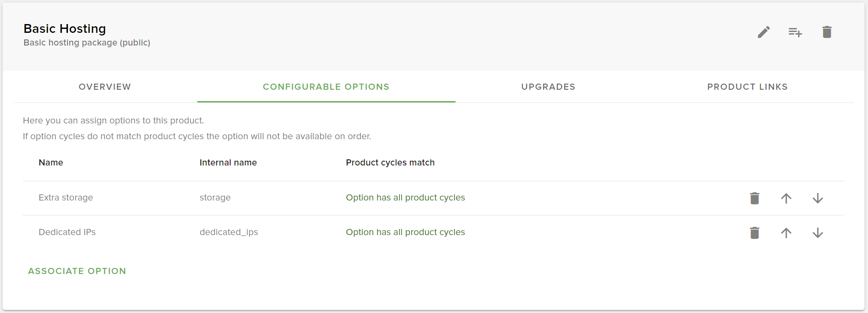Click the Dedicated IPs option name
The width and height of the screenshot is (868, 313).
coord(67,232)
